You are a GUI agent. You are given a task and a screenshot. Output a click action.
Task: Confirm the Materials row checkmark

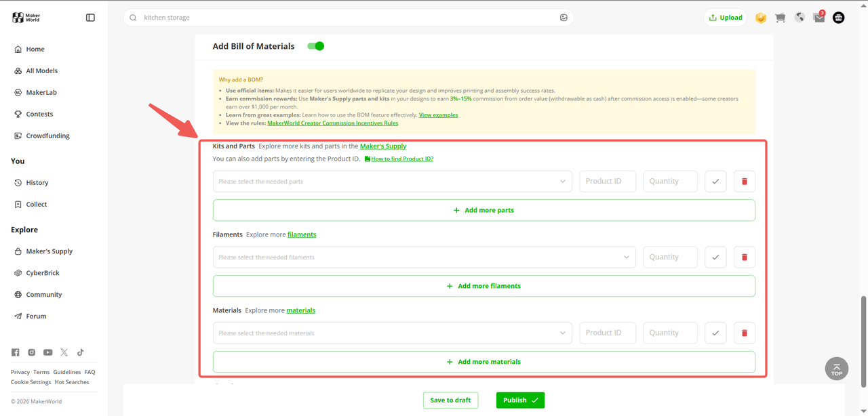tap(715, 333)
